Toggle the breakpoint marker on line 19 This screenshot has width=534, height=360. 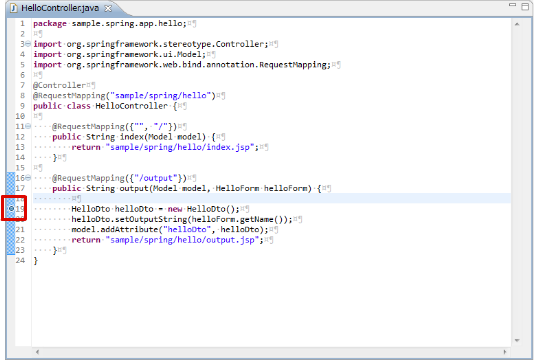point(11,208)
